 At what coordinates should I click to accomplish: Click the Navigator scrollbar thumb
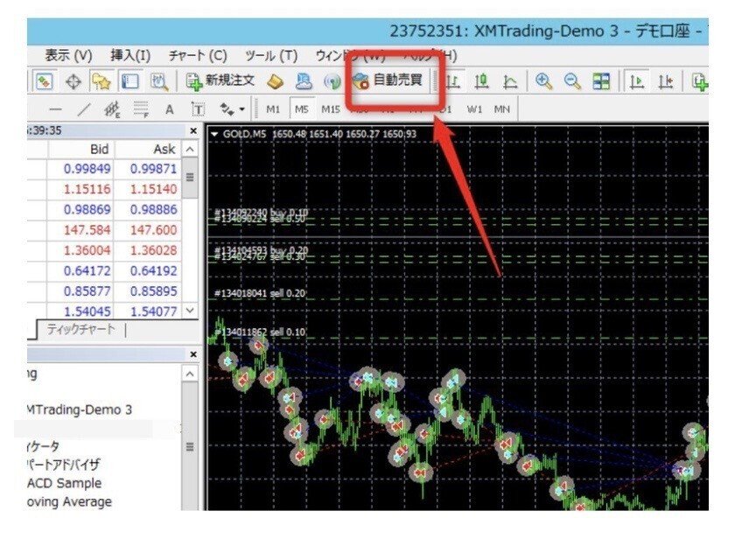pos(190,446)
